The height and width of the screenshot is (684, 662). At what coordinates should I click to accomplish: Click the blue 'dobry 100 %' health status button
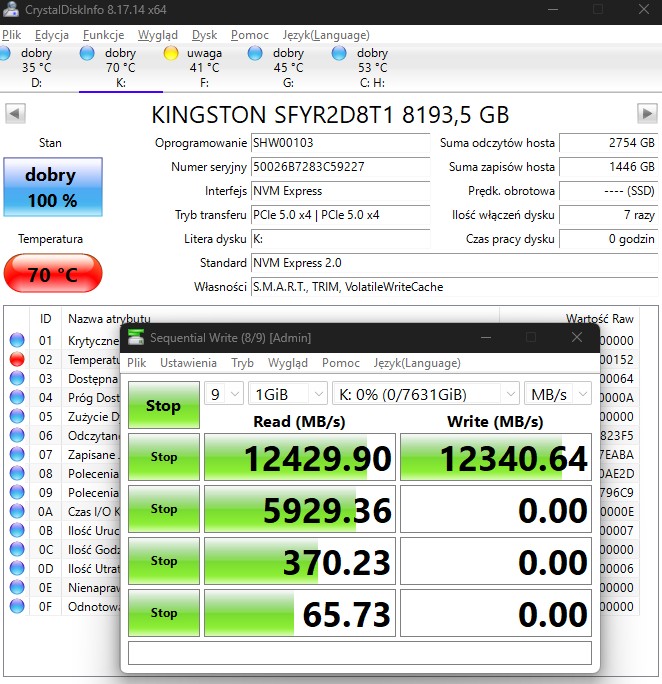(51, 186)
